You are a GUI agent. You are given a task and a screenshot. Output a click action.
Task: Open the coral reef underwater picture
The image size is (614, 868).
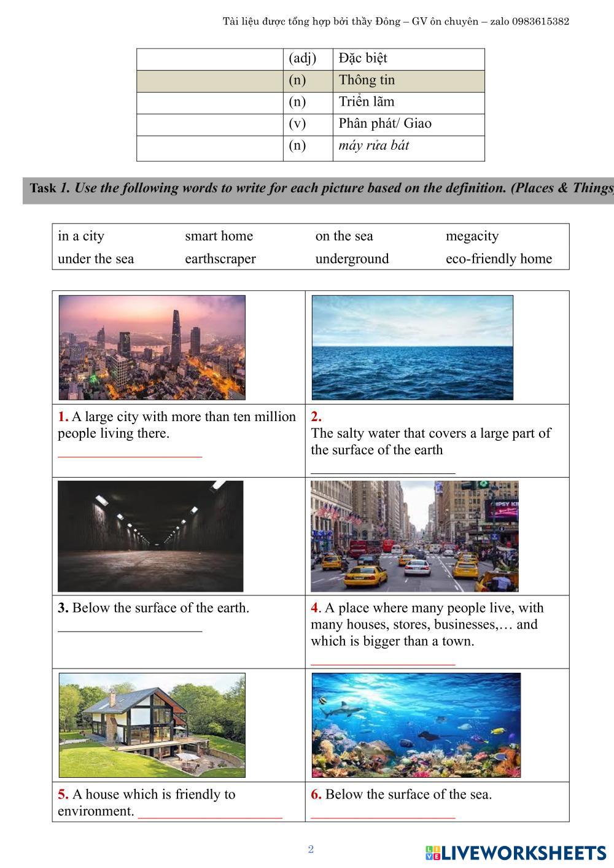[416, 725]
